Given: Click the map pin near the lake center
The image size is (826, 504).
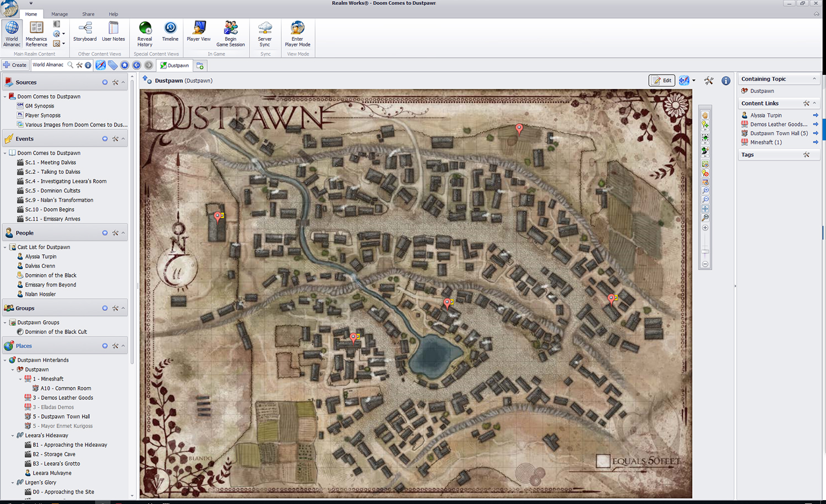Looking at the screenshot, I should (x=447, y=303).
